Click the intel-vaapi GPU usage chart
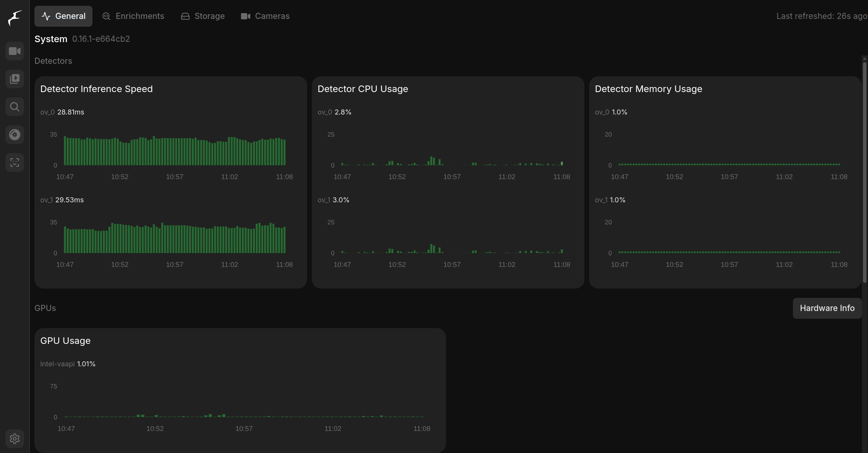868x453 pixels. click(244, 402)
